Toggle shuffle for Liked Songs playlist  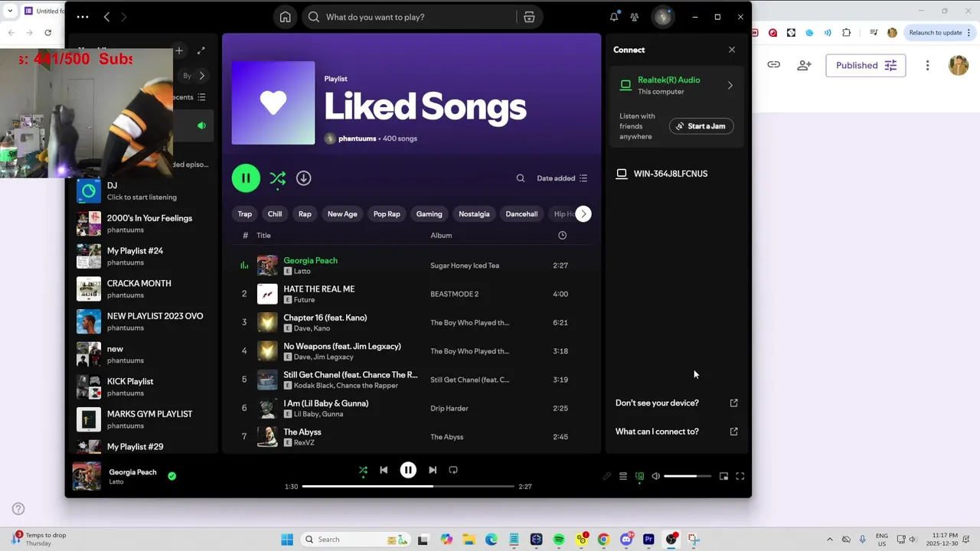(277, 178)
